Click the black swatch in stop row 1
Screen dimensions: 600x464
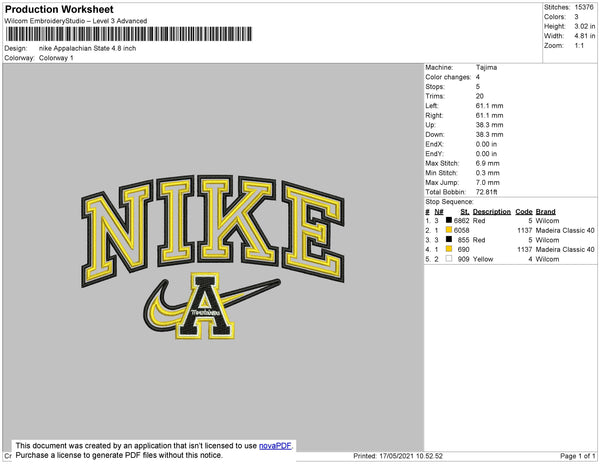coord(449,220)
